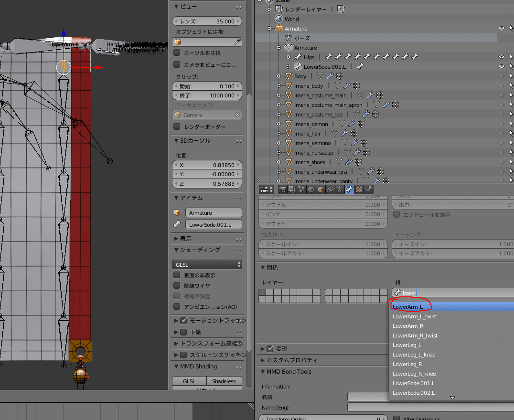Open the World properties tab (globe icon)

click(311, 189)
